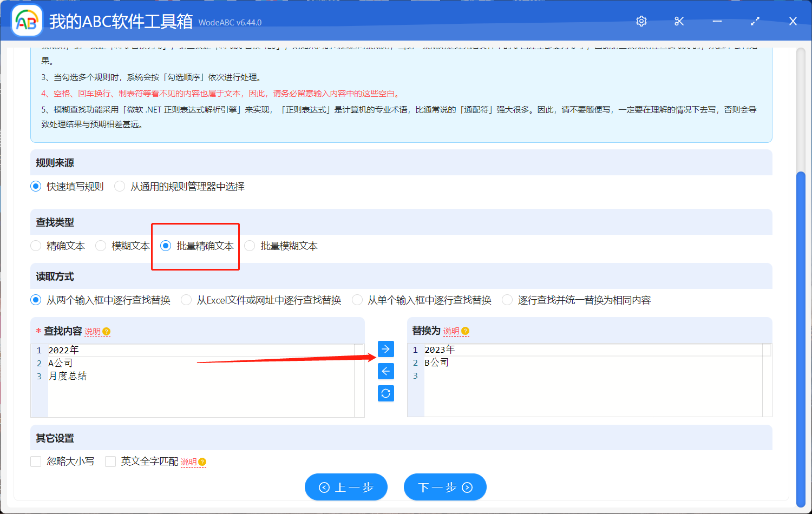Enable the 忽略大小写 checkbox
Screen dimensions: 812x514
pyautogui.click(x=36, y=462)
